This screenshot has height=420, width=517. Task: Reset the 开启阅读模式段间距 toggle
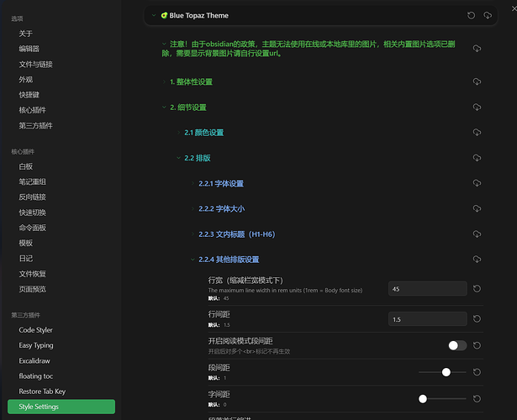[x=477, y=345]
